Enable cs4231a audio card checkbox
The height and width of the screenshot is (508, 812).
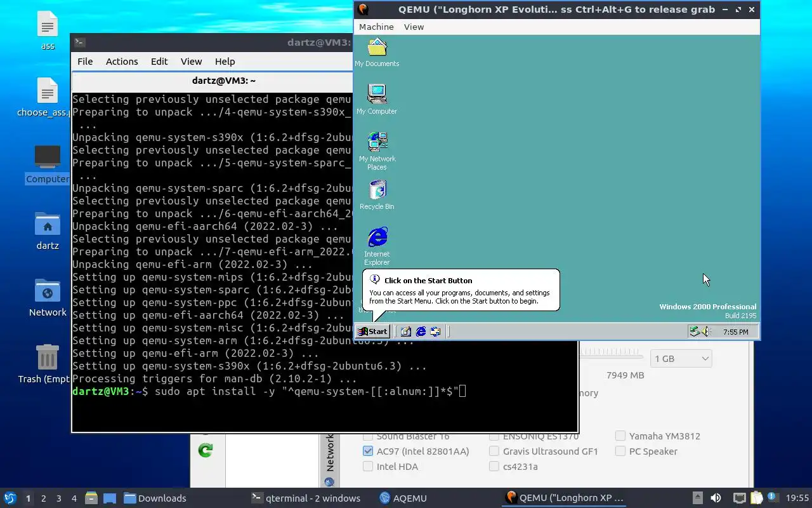[x=494, y=467]
